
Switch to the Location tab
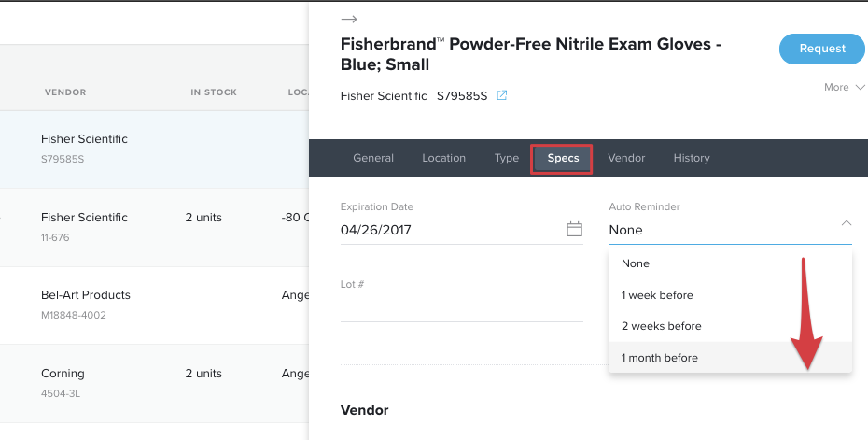point(443,158)
